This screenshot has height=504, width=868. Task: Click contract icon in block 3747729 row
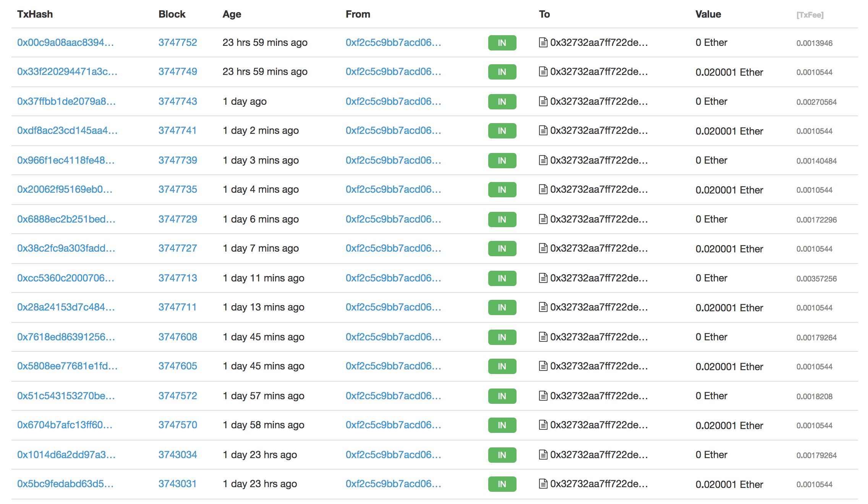(x=543, y=219)
